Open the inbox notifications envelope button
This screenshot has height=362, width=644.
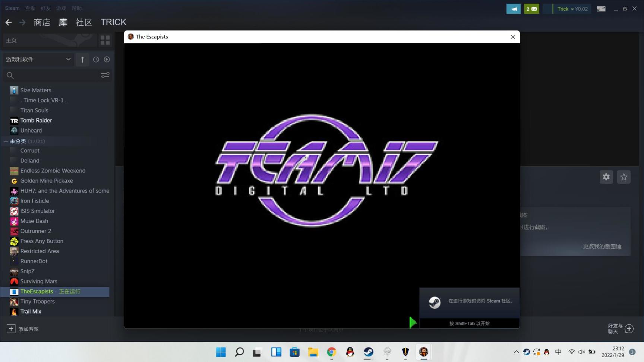[x=531, y=9]
